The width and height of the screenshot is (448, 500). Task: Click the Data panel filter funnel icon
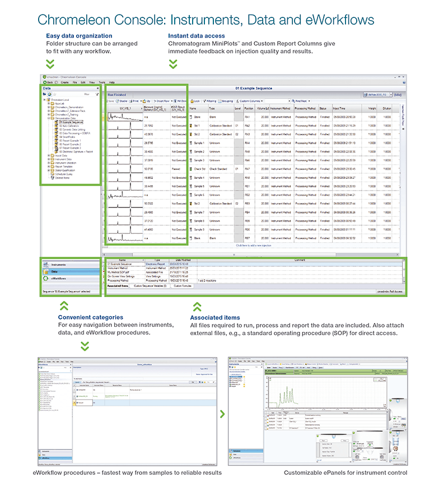point(96,95)
